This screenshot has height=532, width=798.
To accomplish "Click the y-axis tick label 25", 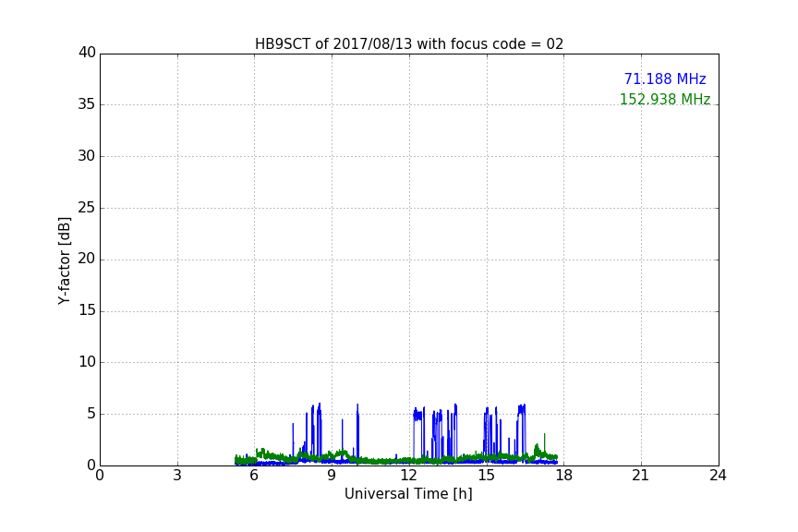I will point(87,208).
